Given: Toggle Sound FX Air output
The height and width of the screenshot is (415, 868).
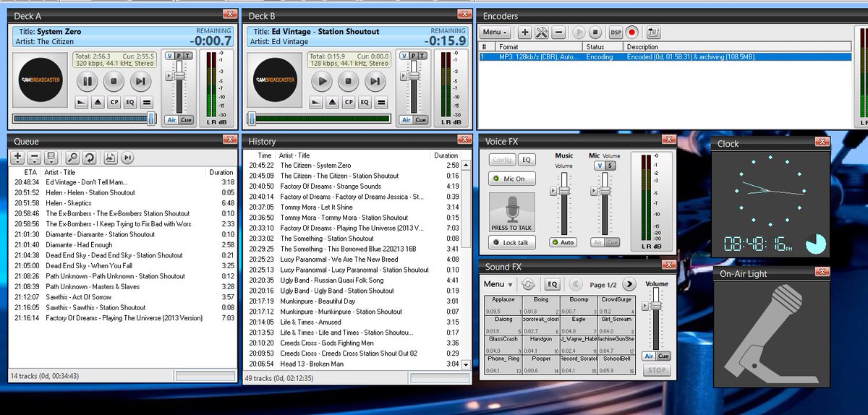Looking at the screenshot, I should click(x=649, y=356).
